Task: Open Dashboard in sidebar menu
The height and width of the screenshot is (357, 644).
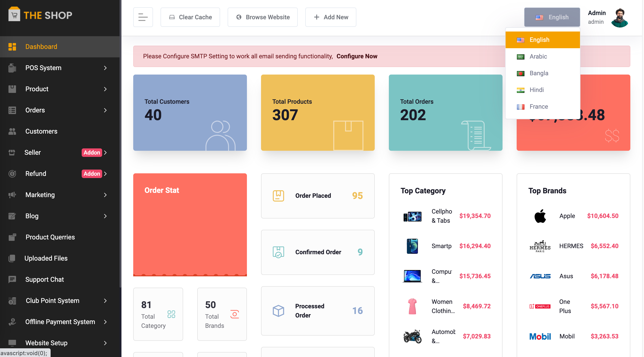Action: click(x=60, y=47)
